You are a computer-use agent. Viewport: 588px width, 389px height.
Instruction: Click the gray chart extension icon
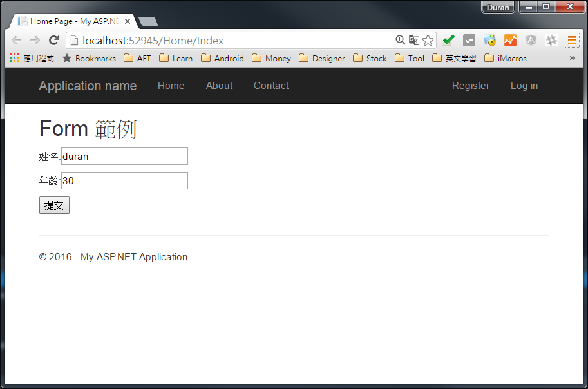pos(469,40)
